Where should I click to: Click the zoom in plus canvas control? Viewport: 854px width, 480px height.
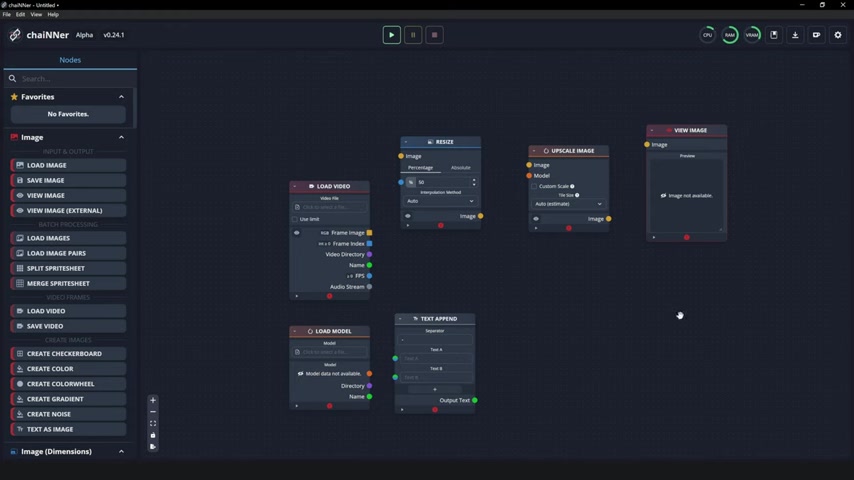point(153,400)
